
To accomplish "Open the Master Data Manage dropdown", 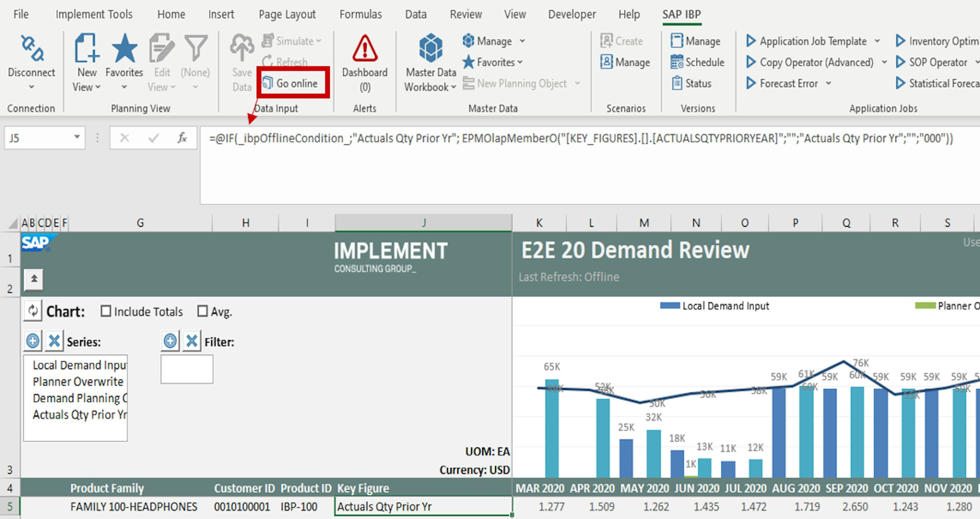I will (x=522, y=41).
